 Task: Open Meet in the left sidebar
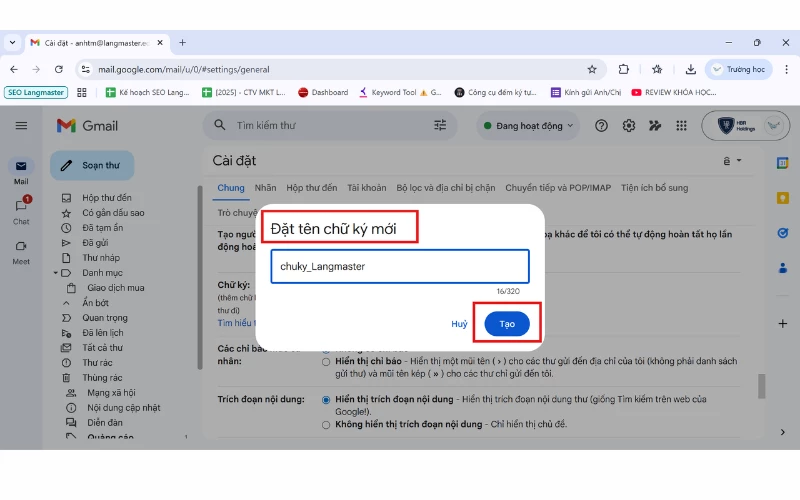point(21,250)
